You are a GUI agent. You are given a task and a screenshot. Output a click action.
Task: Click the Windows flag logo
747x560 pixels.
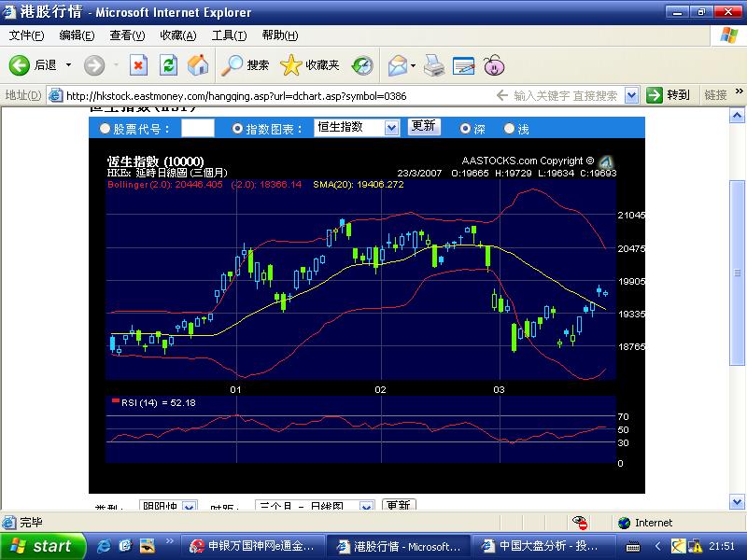[x=729, y=35]
